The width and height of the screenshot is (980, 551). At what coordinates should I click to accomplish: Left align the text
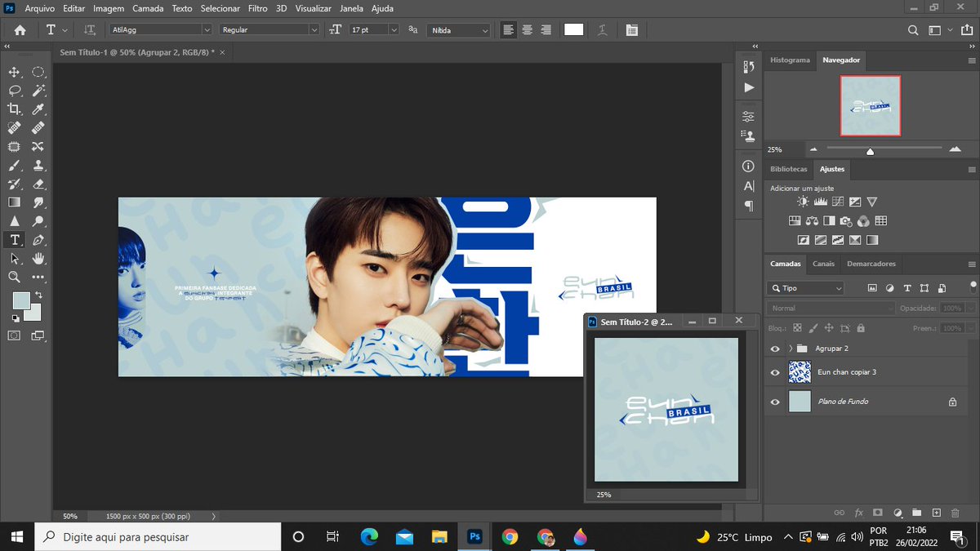[509, 29]
